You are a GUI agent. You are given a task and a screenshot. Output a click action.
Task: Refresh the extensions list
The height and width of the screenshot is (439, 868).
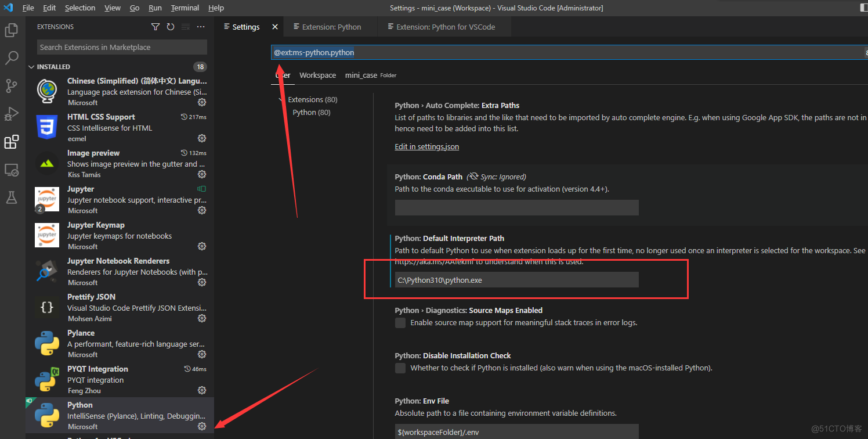[x=171, y=27]
